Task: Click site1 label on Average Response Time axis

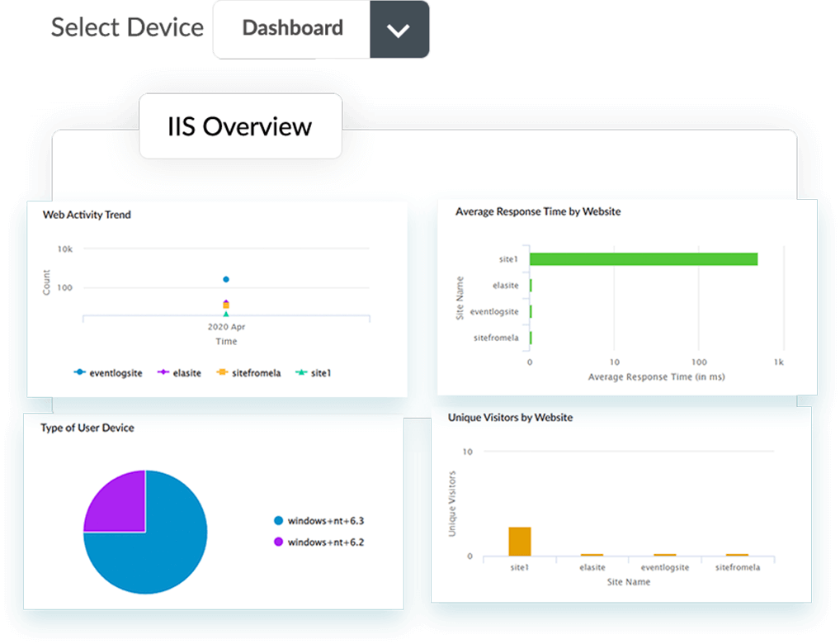Action: tap(508, 259)
